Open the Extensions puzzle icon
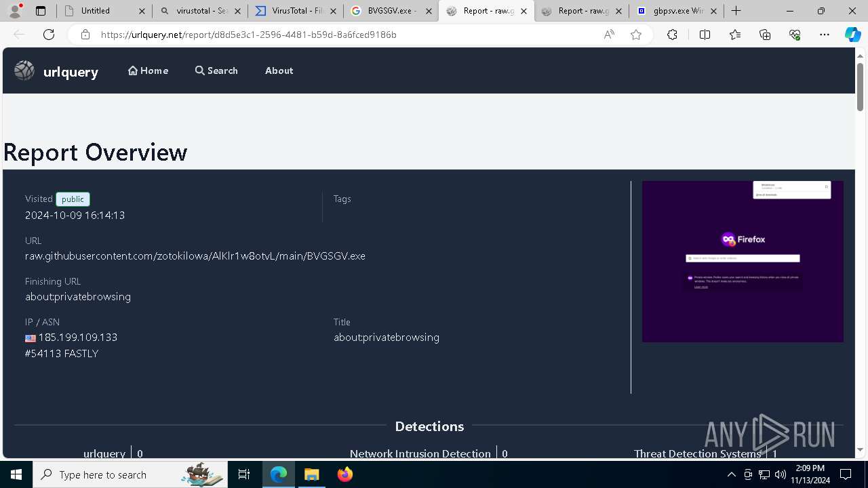868x488 pixels. pos(672,35)
